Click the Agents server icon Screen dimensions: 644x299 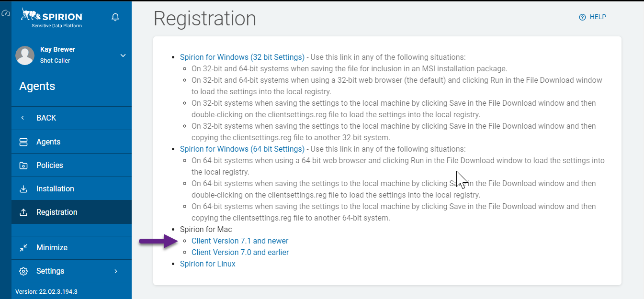(x=23, y=142)
